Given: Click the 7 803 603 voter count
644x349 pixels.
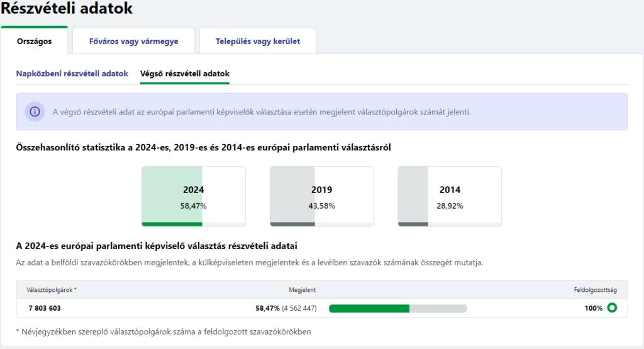Looking at the screenshot, I should pos(45,308).
